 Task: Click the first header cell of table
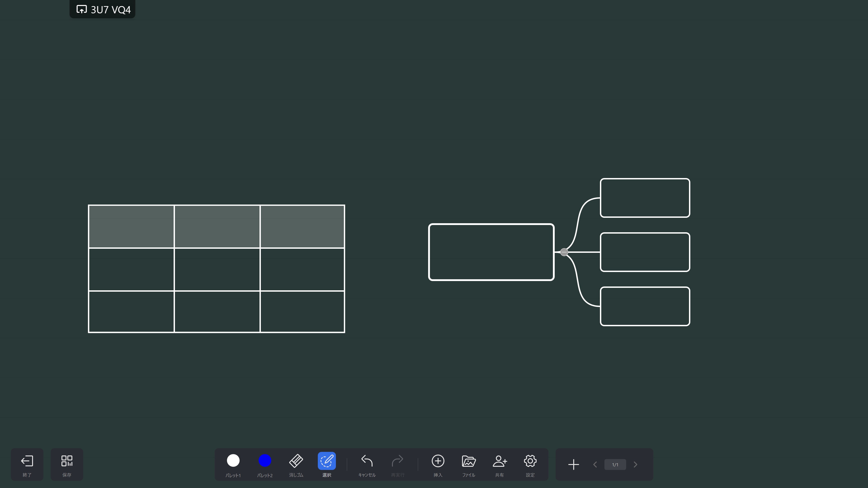click(131, 226)
